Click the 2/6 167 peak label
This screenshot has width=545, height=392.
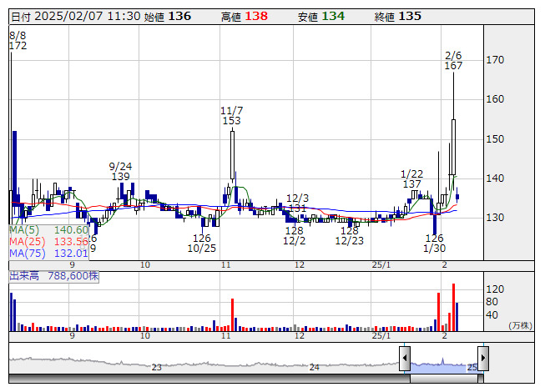point(453,60)
